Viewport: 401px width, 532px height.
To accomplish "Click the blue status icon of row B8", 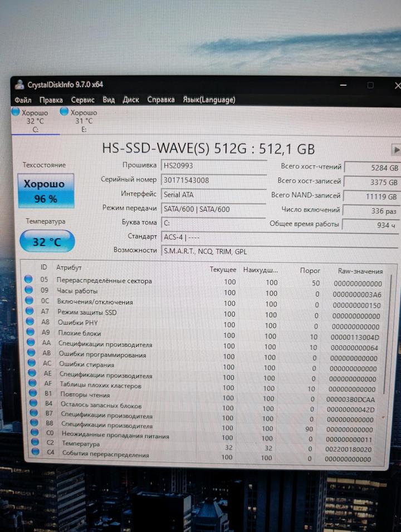I will click(34, 422).
